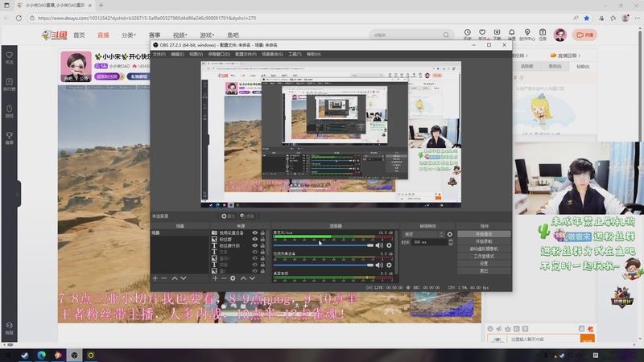Toggle lock on 粉丝群 source
This screenshot has height=362, width=644.
(262, 239)
